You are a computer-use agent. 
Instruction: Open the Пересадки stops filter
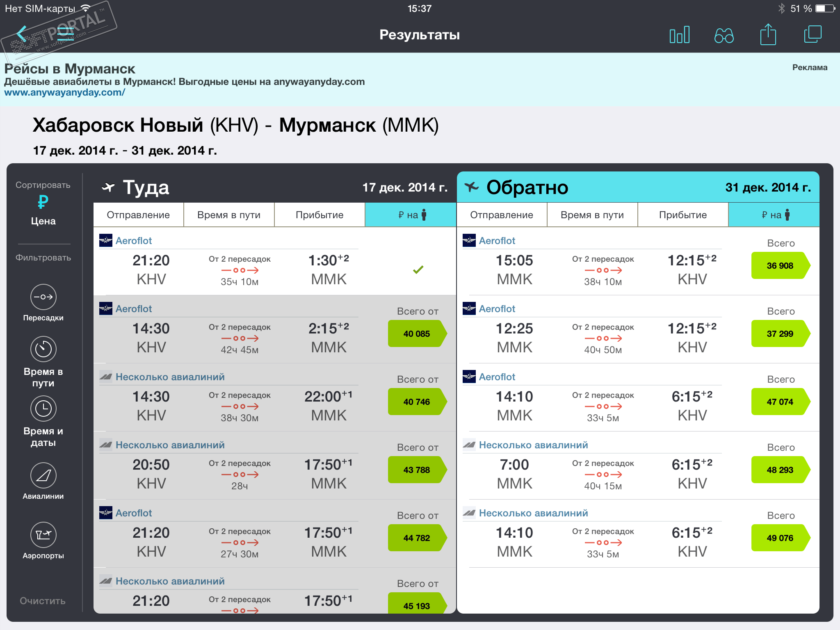[43, 297]
